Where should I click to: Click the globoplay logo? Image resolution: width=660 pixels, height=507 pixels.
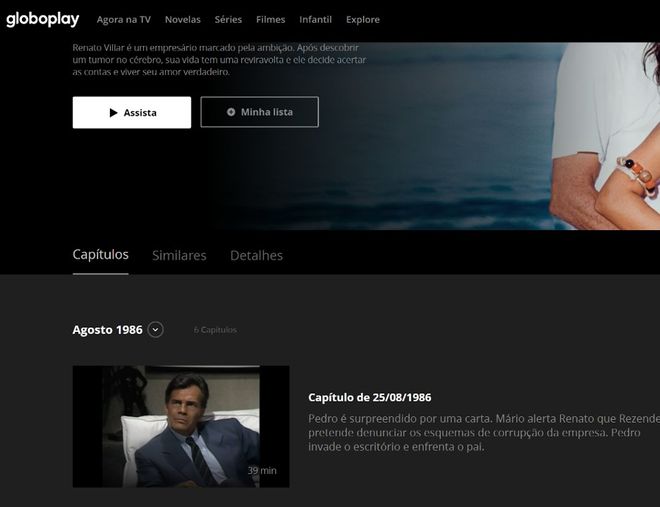[43, 19]
